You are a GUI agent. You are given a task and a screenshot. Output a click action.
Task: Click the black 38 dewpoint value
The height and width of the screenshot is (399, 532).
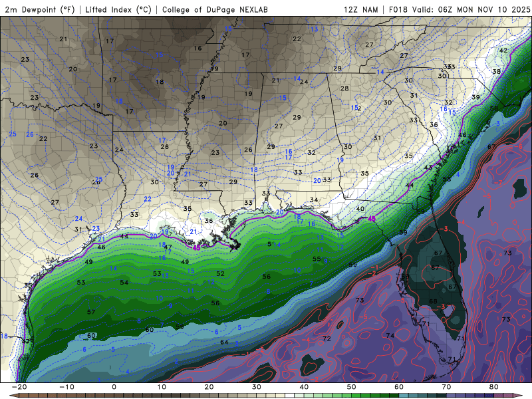[497, 71]
